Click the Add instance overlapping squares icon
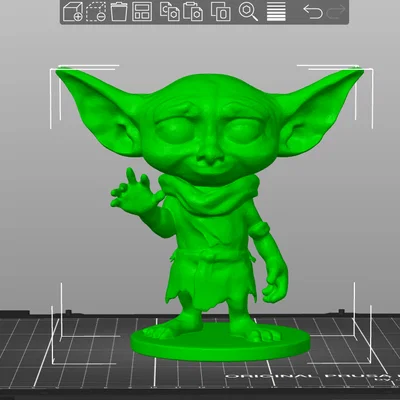This screenshot has height=400, width=400. click(221, 12)
